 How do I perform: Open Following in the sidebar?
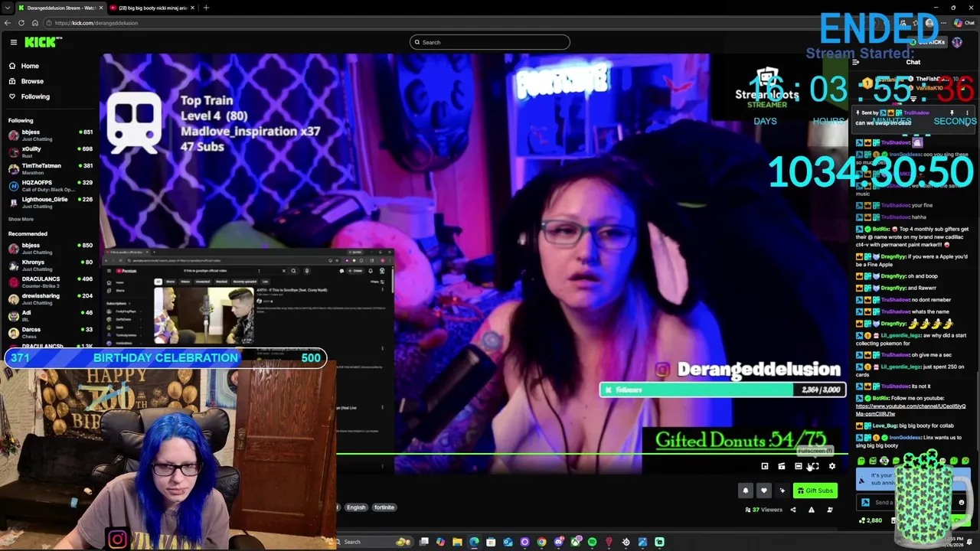tap(35, 96)
